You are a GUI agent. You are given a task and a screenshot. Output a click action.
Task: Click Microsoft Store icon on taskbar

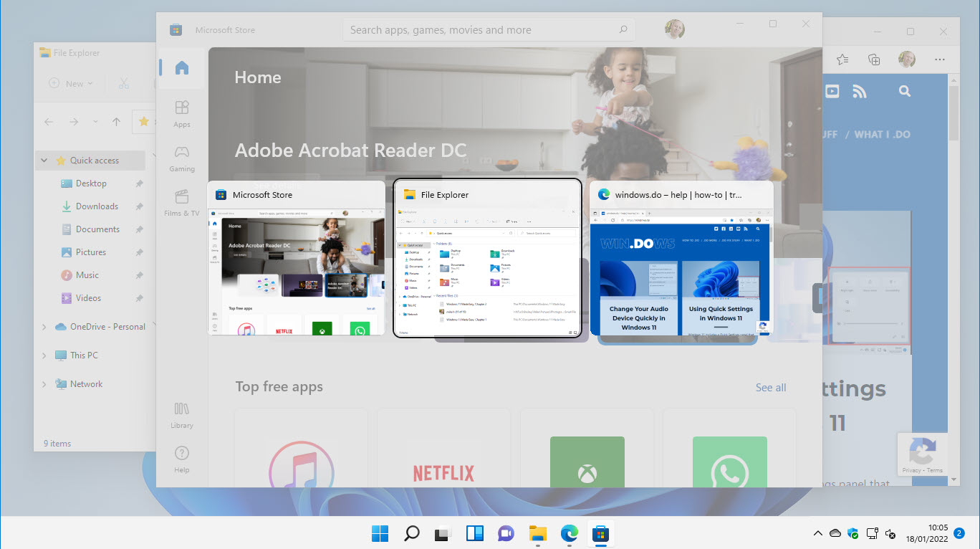tap(600, 533)
